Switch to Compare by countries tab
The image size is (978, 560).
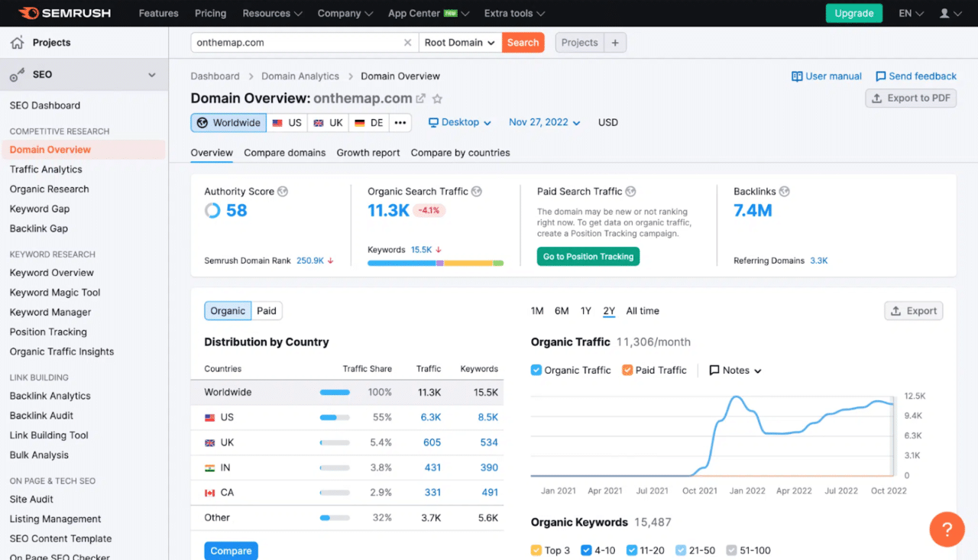(x=461, y=153)
